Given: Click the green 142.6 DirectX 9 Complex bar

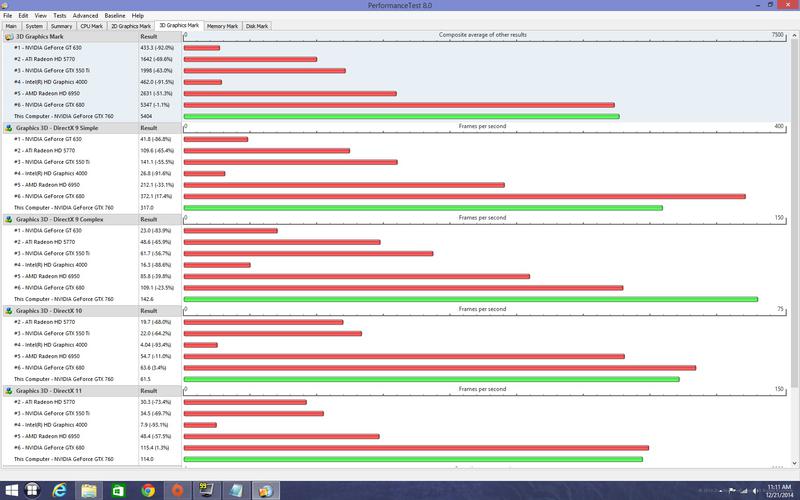Looking at the screenshot, I should (471, 299).
